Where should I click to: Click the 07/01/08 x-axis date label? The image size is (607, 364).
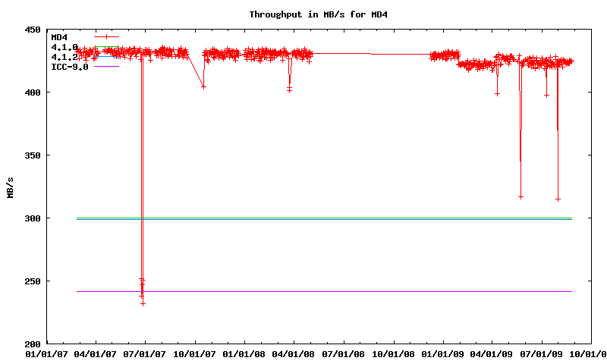tap(344, 353)
